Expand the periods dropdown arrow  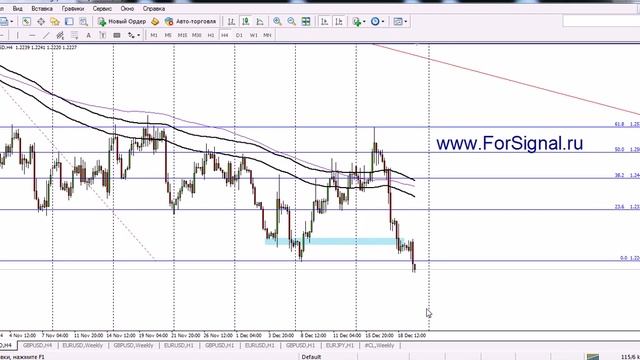(383, 22)
